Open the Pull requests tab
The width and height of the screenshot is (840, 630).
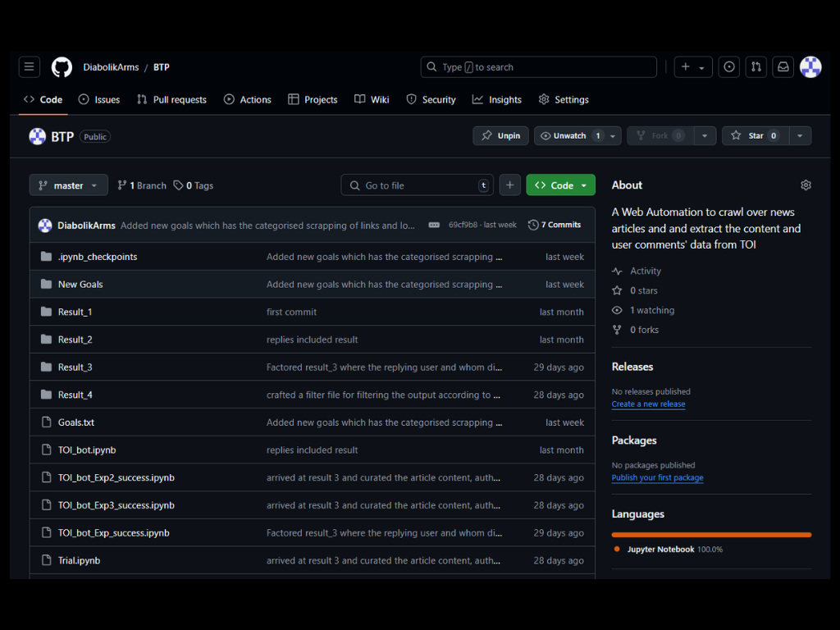pos(172,99)
